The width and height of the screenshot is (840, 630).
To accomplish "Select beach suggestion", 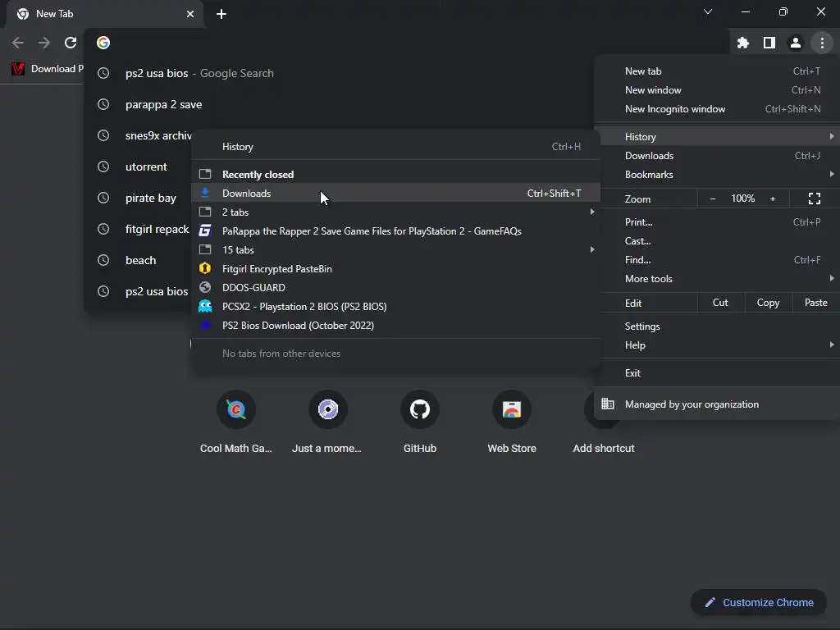I will [x=139, y=260].
